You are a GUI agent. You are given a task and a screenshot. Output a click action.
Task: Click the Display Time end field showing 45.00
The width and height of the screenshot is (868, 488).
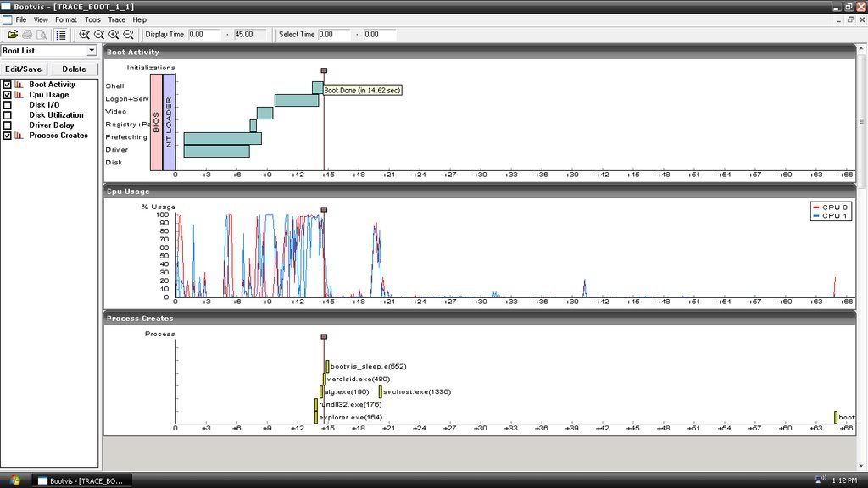(250, 34)
